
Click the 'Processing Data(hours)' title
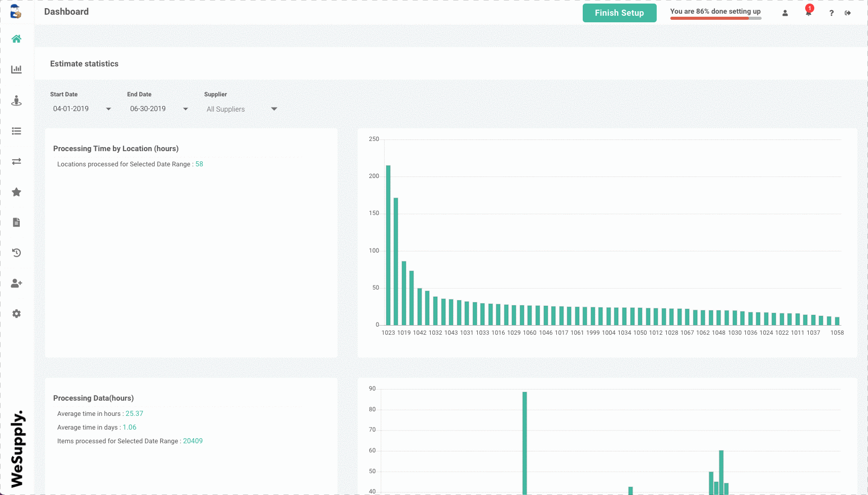pos(93,398)
